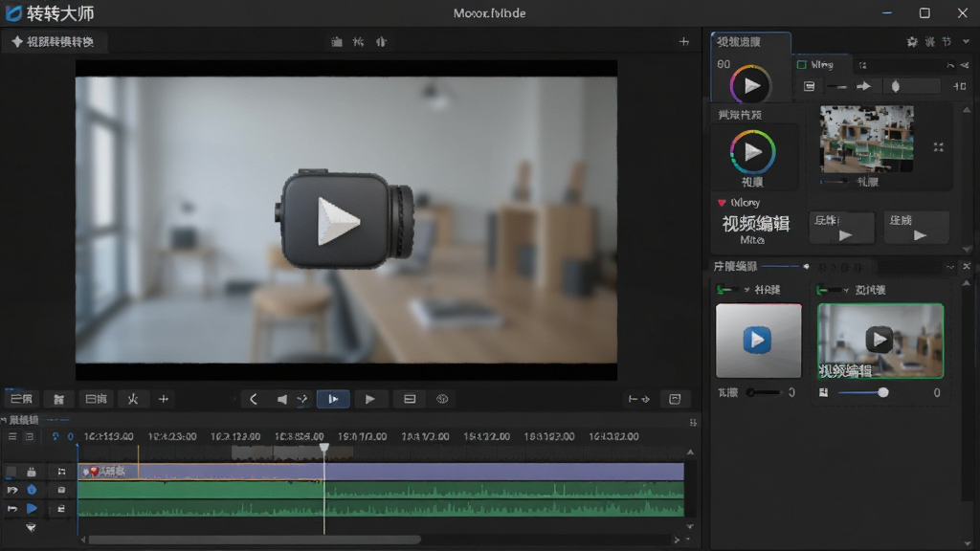Select the top-left tab with the sparkle icon

[x=54, y=42]
